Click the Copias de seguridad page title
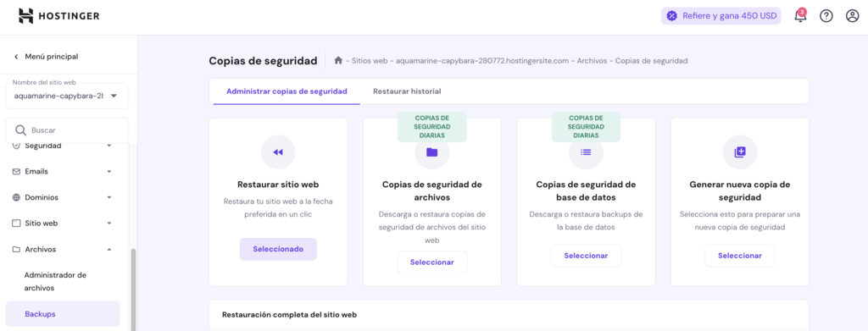The width and height of the screenshot is (868, 331). click(263, 61)
